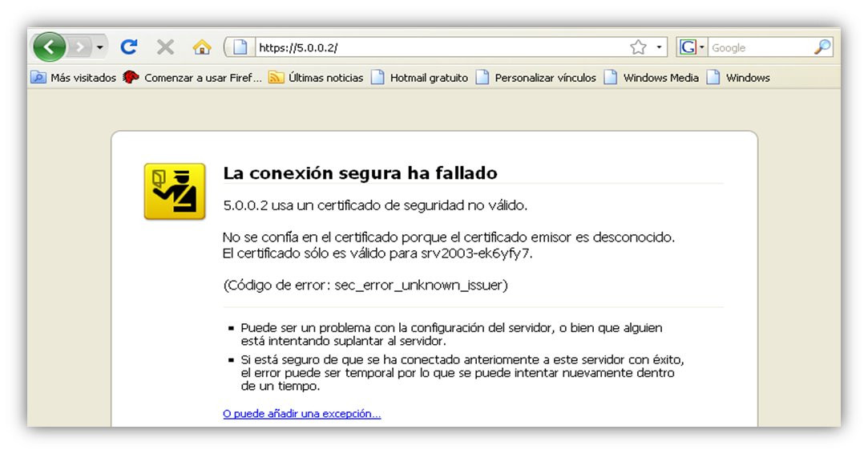
Task: Click the bullet text Si está seguro
Action: tap(462, 373)
